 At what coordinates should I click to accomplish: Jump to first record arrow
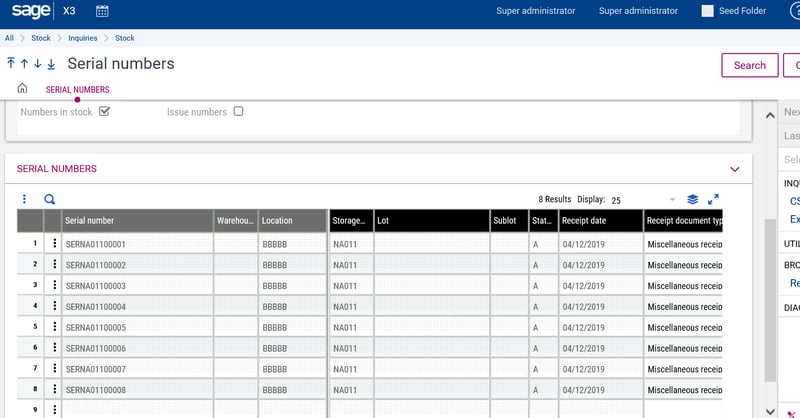click(11, 64)
